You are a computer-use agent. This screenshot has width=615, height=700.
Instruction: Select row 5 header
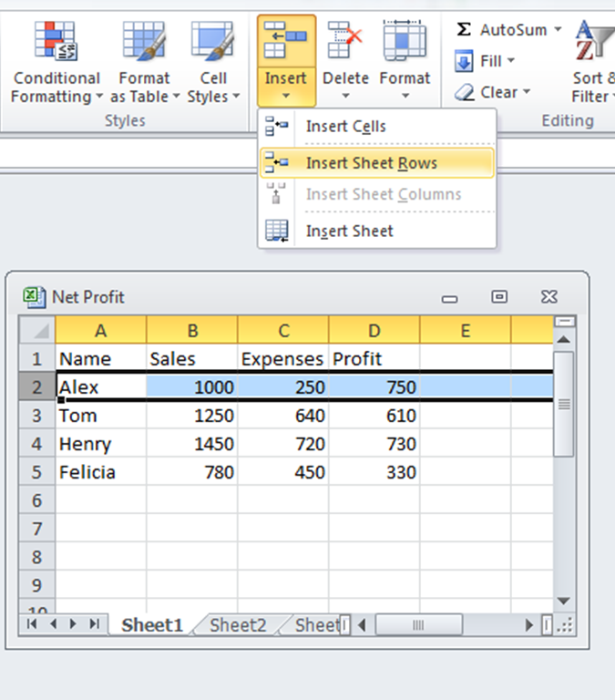click(x=37, y=471)
